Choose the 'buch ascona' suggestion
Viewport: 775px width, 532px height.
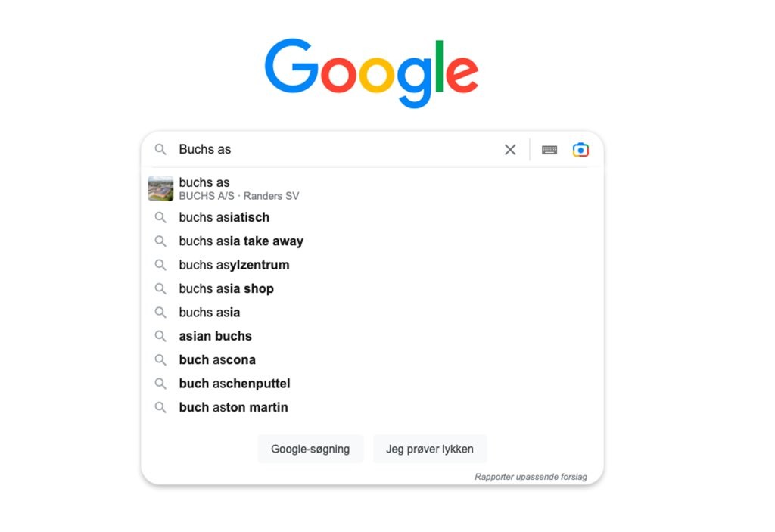tap(217, 359)
